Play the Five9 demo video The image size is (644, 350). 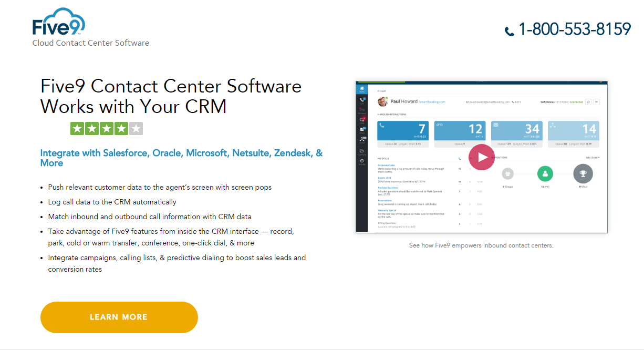(482, 157)
